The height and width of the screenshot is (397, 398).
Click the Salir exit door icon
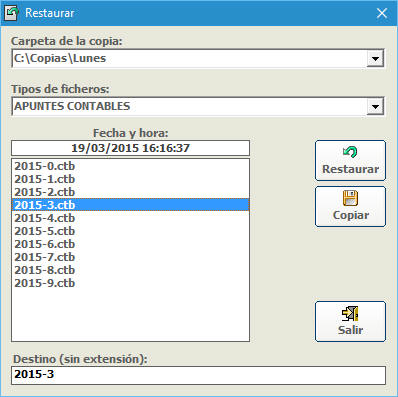(x=350, y=313)
